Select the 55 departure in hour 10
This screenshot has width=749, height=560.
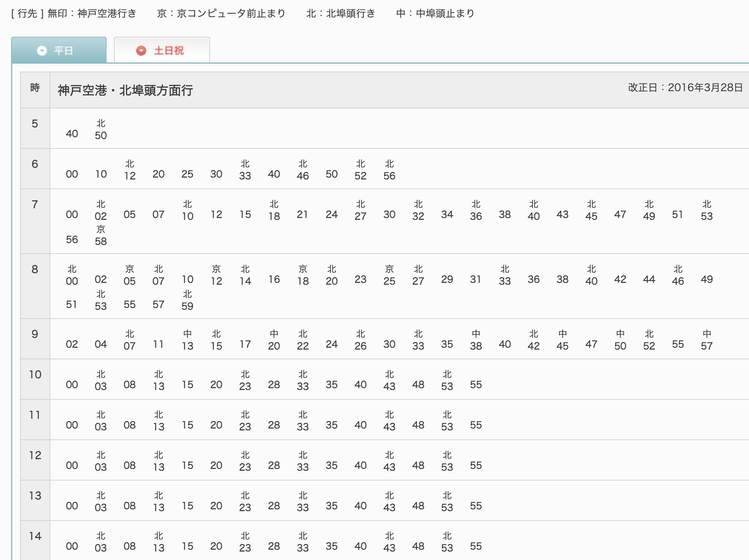[x=476, y=384]
